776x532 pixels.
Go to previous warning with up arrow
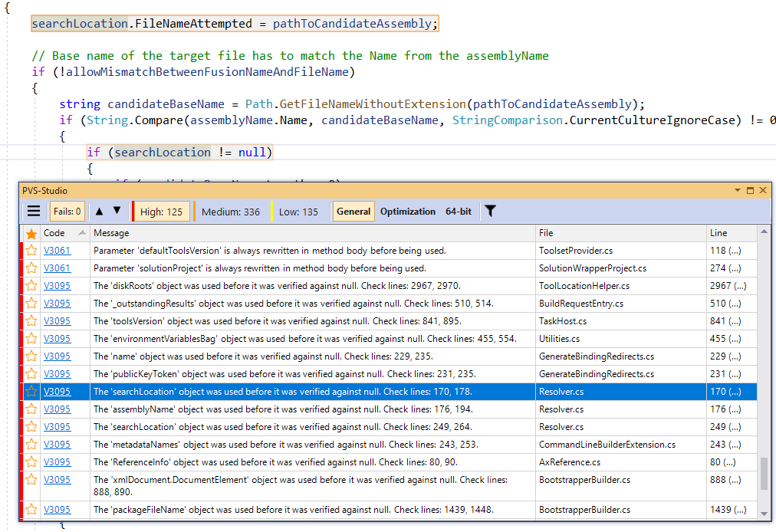click(99, 212)
